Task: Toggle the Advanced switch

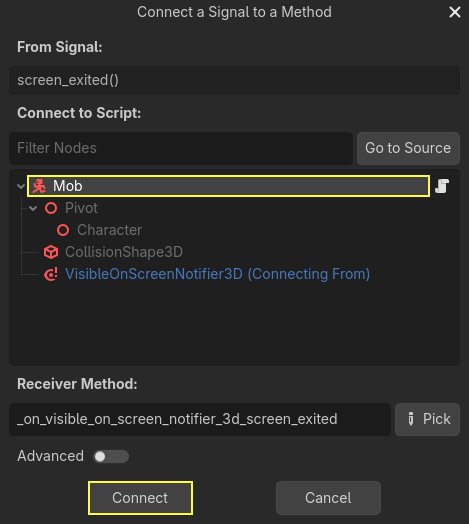Action: tap(111, 456)
